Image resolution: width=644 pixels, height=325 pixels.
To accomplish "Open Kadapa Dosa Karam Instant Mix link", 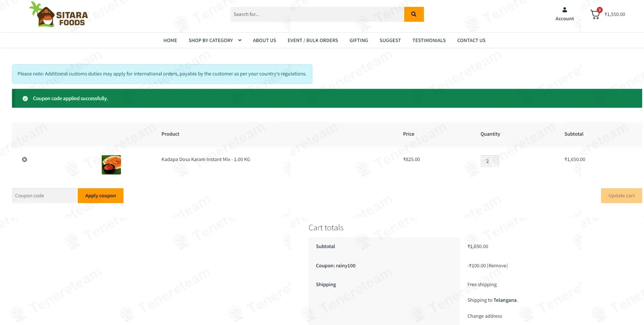I will pyautogui.click(x=206, y=159).
